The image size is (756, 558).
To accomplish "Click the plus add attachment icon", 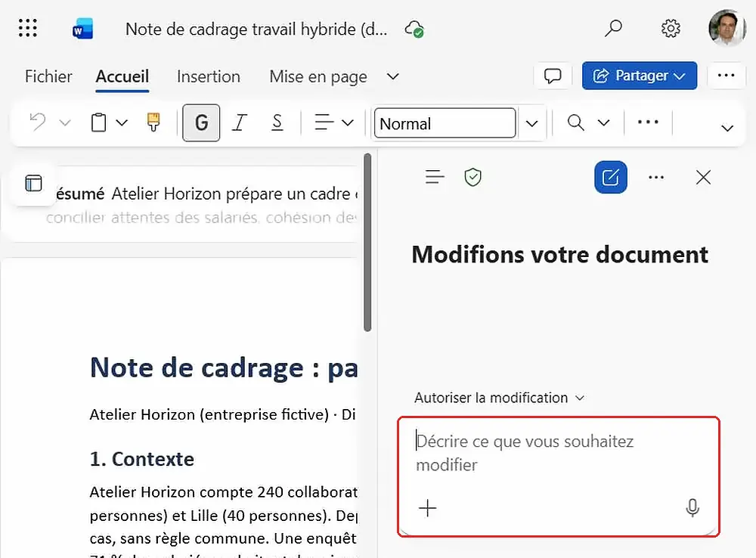I will (427, 508).
